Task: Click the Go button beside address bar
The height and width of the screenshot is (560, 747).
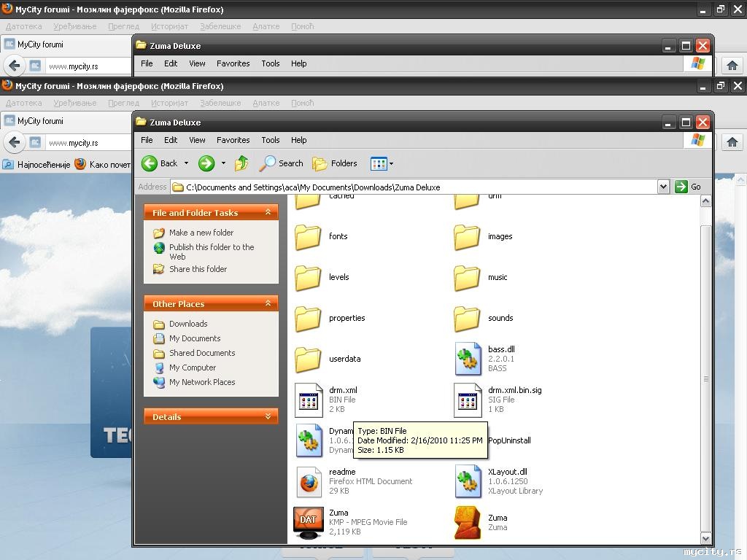Action: 689,187
